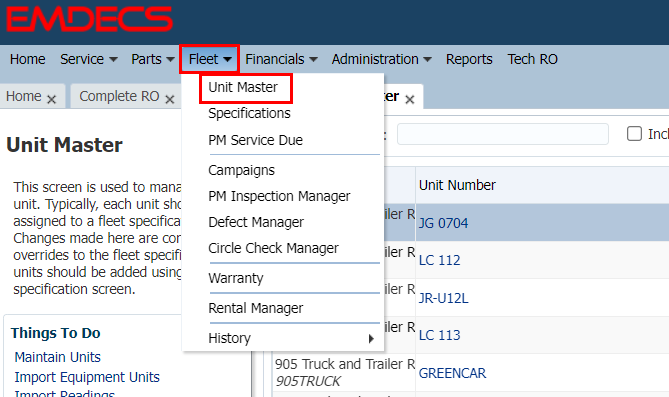
Task: Open Defect Manager menu entry
Action: 256,222
